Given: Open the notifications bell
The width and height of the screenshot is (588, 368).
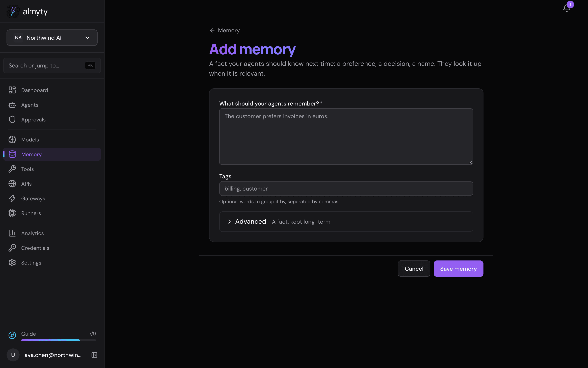Looking at the screenshot, I should pos(567,8).
